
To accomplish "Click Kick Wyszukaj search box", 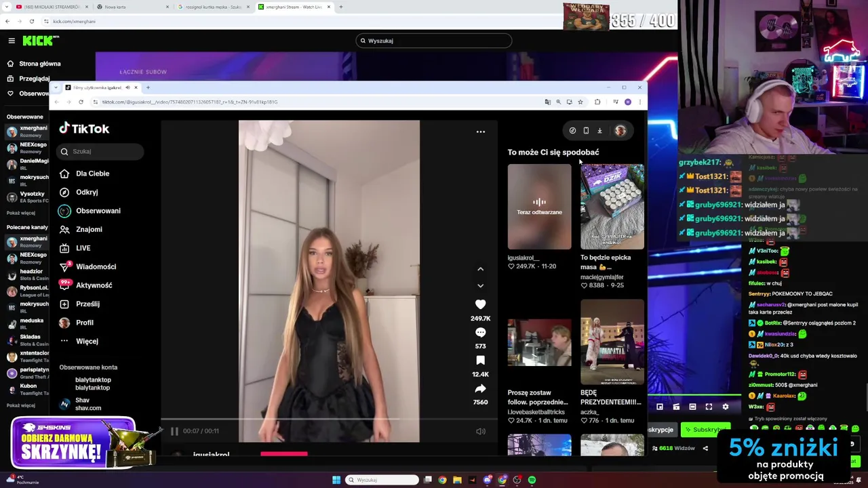I will (433, 41).
